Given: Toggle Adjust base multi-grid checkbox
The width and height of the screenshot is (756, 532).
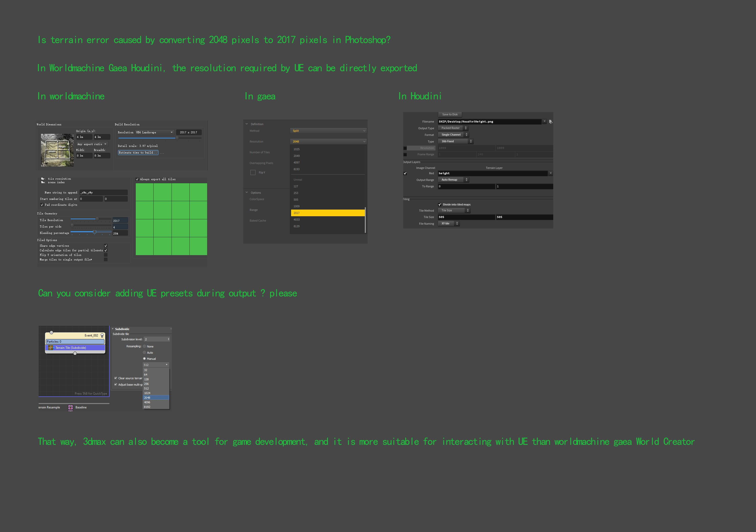Looking at the screenshot, I should pyautogui.click(x=115, y=384).
